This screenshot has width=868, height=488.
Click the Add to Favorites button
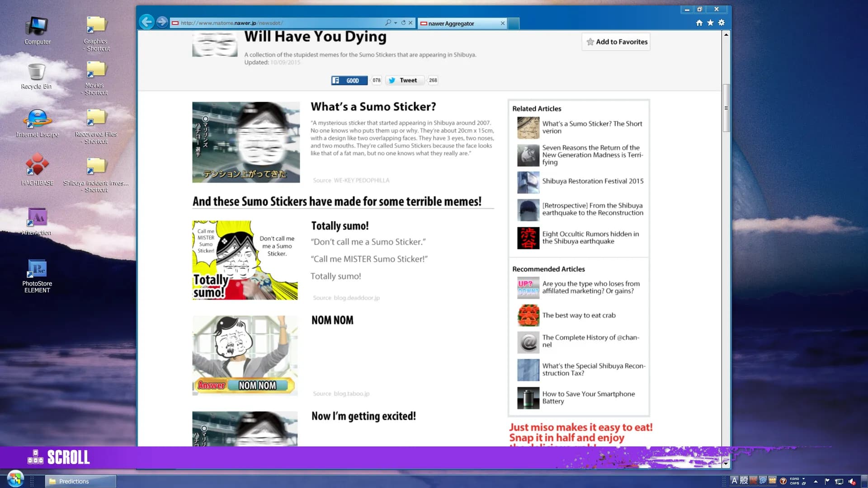click(616, 42)
